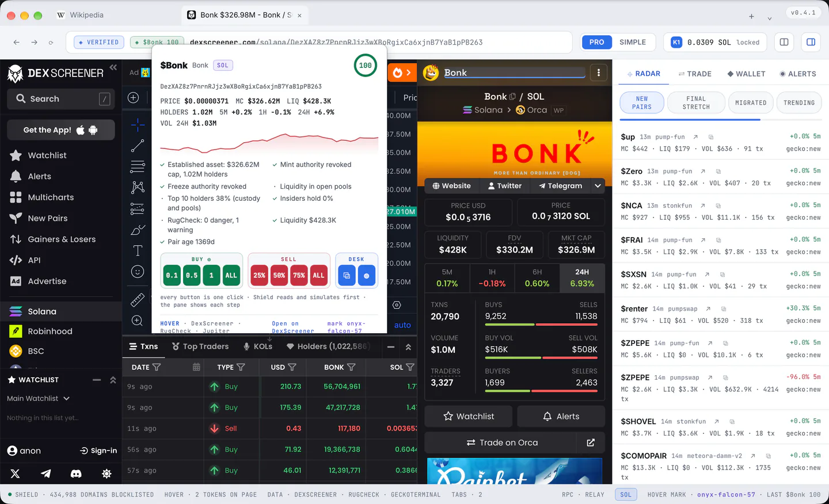Buy 0.5 SOL of Bonk

tap(192, 276)
